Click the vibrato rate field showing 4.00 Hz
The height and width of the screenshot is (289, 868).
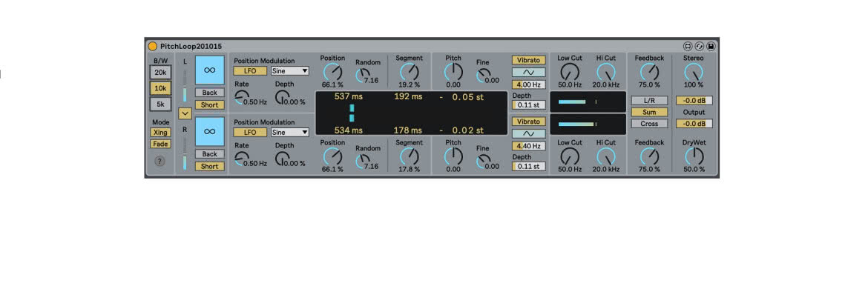tap(529, 84)
